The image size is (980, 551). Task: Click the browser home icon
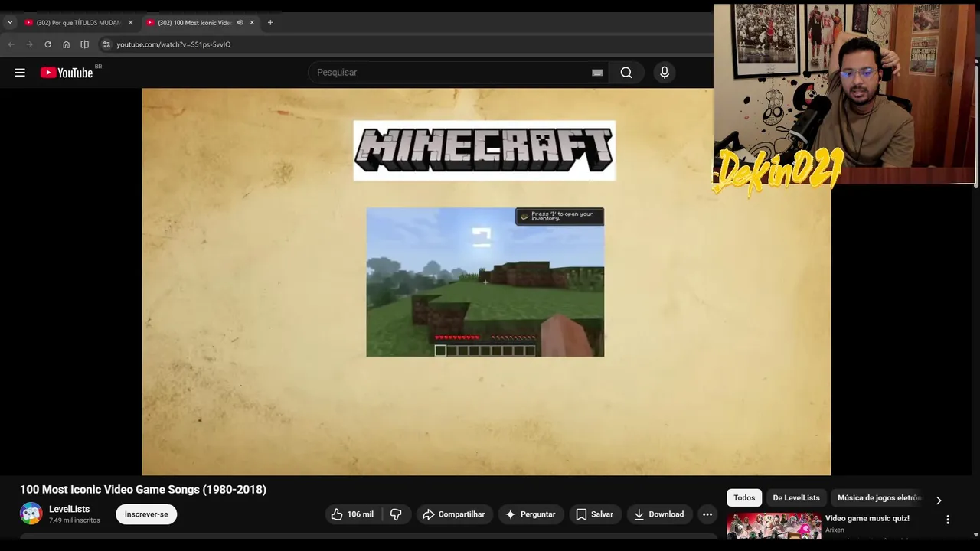(67, 44)
